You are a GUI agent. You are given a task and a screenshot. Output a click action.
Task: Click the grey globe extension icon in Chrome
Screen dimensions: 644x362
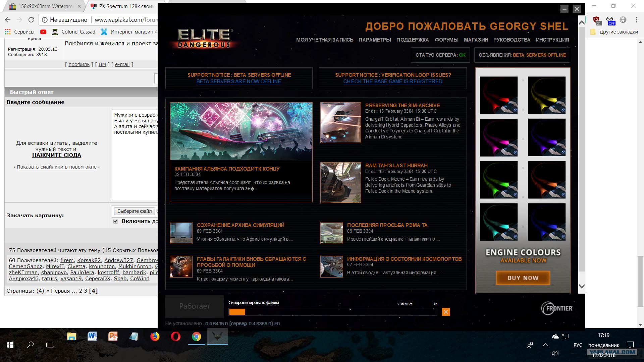click(x=623, y=20)
